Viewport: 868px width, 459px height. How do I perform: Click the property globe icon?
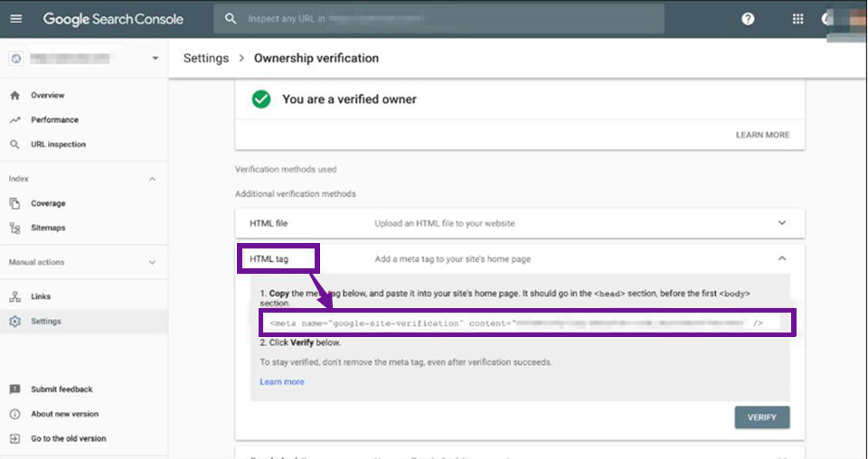click(16, 59)
